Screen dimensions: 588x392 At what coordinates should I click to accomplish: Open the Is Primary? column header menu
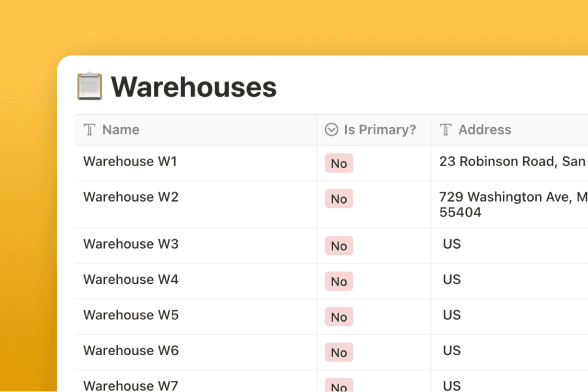click(x=374, y=130)
